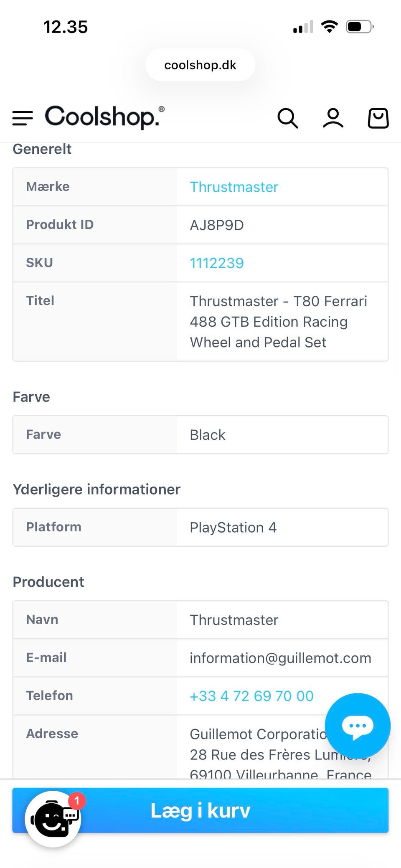
Task: Open the blue chat bubble
Action: [358, 726]
